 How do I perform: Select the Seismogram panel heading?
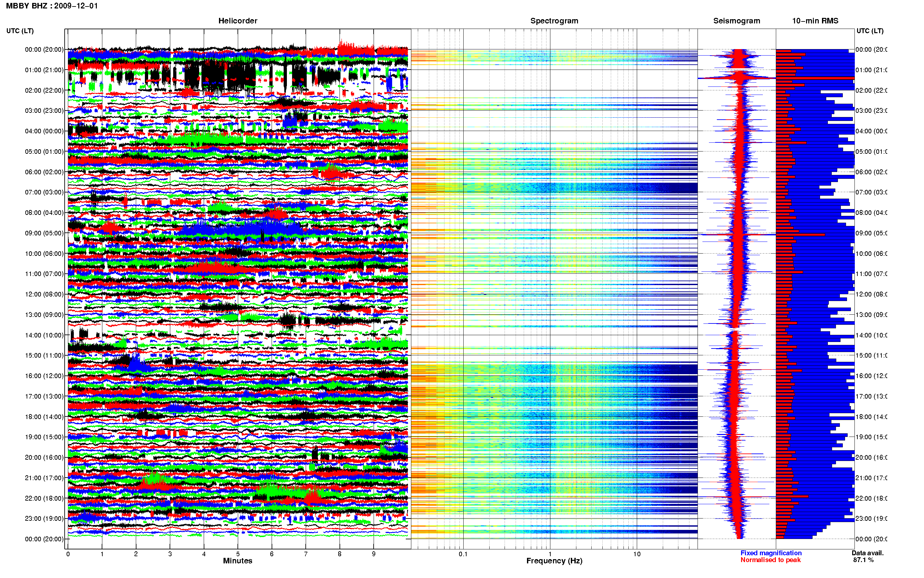tap(737, 21)
